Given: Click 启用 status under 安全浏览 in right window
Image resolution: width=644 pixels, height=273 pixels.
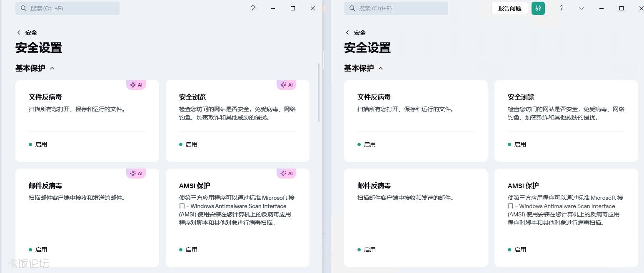Looking at the screenshot, I should [x=517, y=144].
